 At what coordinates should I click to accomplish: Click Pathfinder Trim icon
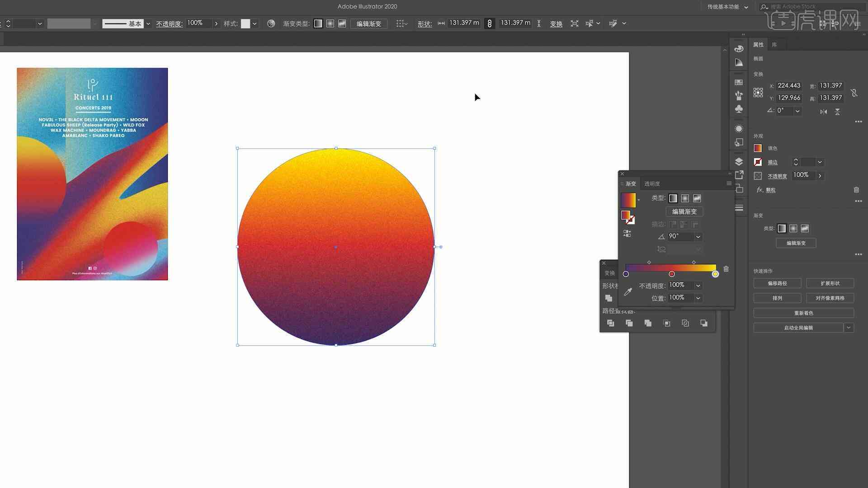click(629, 323)
